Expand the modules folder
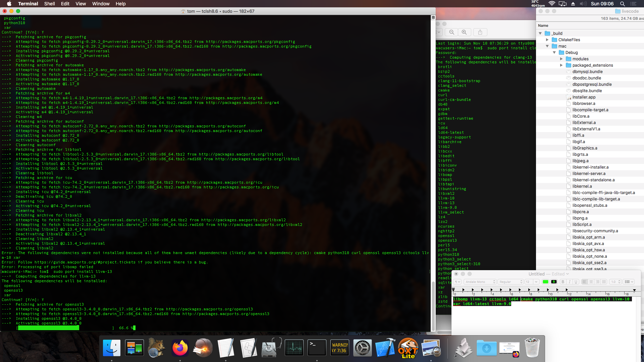 pyautogui.click(x=561, y=59)
